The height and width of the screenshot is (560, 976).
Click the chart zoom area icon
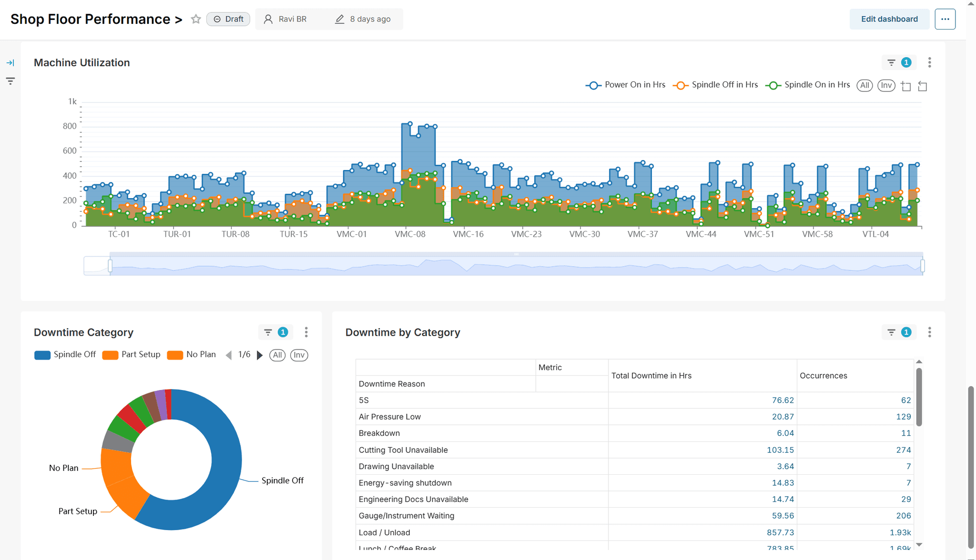(x=906, y=86)
